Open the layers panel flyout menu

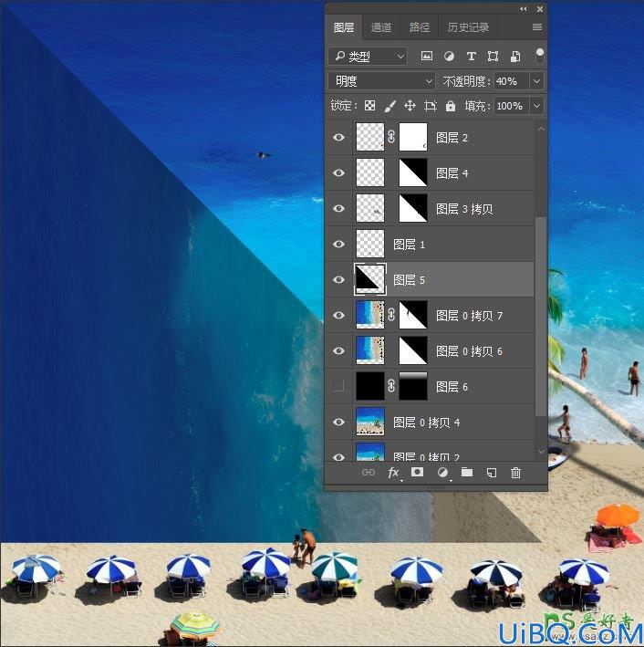click(536, 27)
